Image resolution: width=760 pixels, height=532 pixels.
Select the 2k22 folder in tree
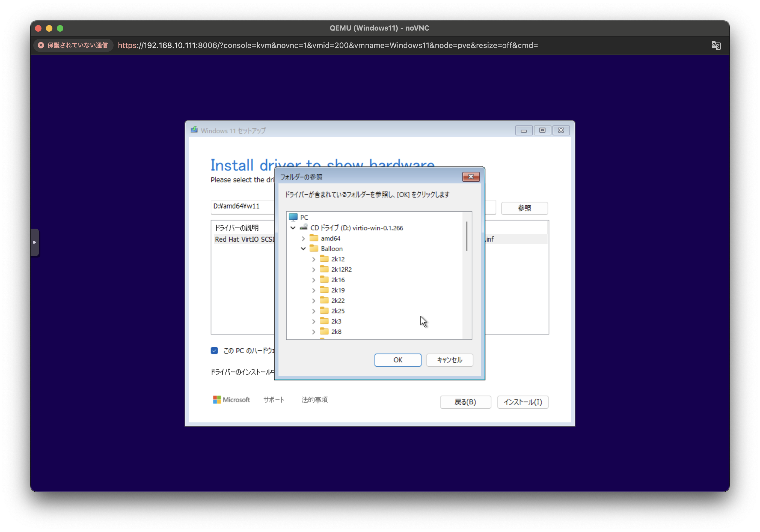338,300
